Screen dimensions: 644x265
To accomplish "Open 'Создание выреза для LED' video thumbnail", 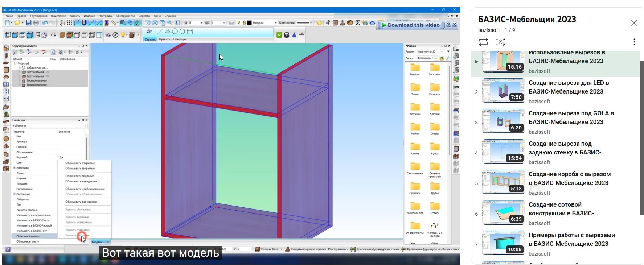I will coord(503,91).
